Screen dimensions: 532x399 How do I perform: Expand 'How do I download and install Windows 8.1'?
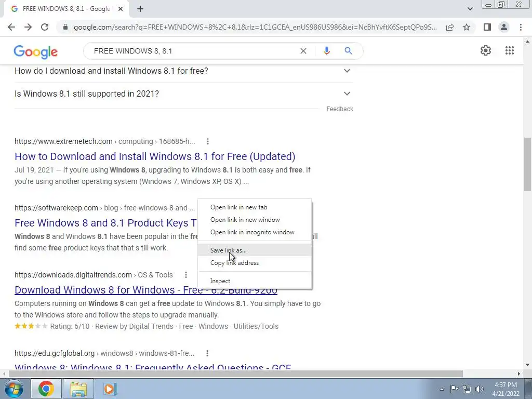tap(184, 71)
